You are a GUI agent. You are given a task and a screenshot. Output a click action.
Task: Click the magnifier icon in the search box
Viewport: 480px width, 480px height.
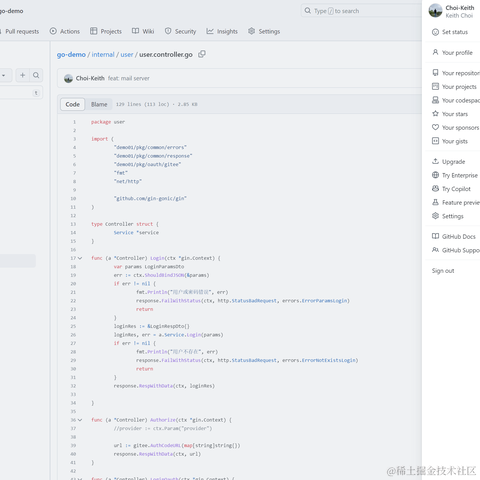[x=308, y=11]
